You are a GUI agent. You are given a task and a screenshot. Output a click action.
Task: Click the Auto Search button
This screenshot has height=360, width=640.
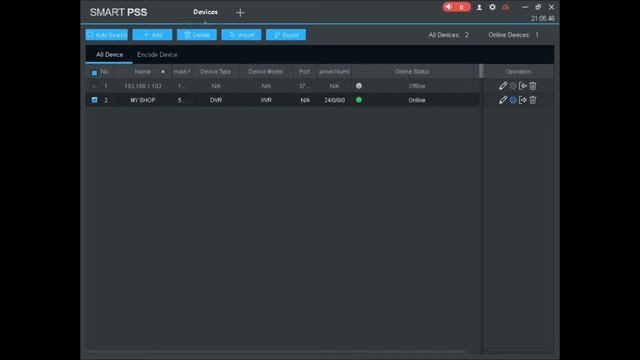[107, 35]
